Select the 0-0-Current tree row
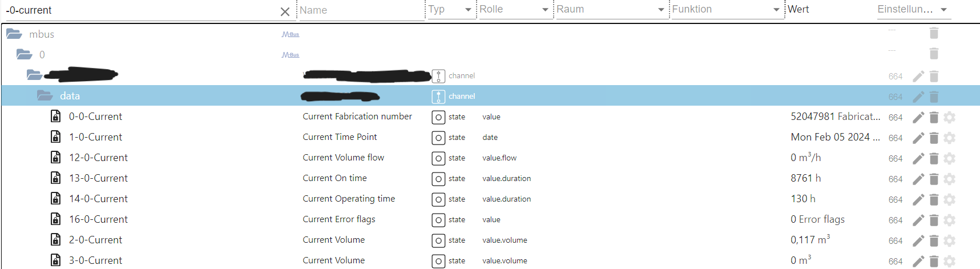Screen dimensions: 980x269 click(490, 117)
